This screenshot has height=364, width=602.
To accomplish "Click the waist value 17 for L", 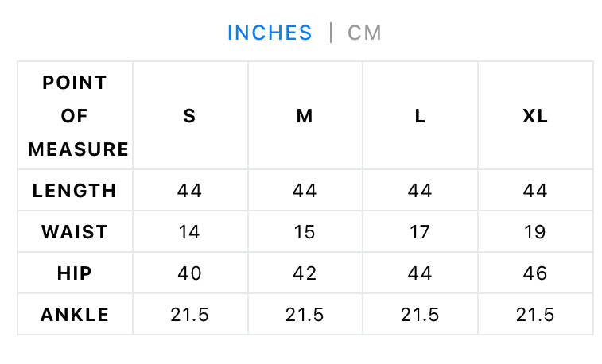I will click(420, 232).
